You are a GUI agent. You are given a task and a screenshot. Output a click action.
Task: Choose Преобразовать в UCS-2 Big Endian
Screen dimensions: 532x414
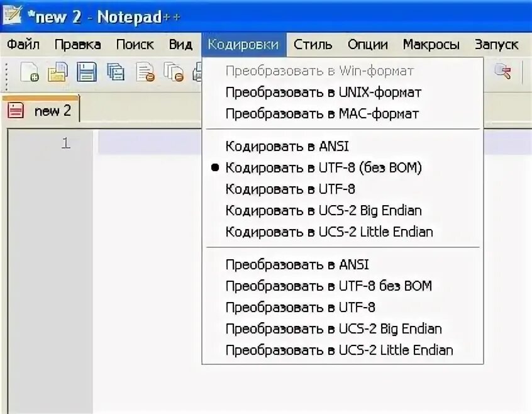click(343, 328)
